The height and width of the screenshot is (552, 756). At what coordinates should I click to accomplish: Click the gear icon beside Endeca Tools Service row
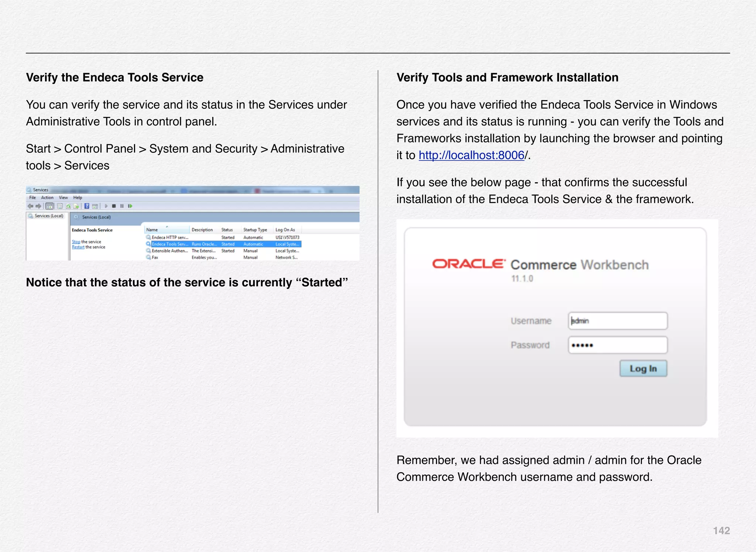tap(148, 244)
